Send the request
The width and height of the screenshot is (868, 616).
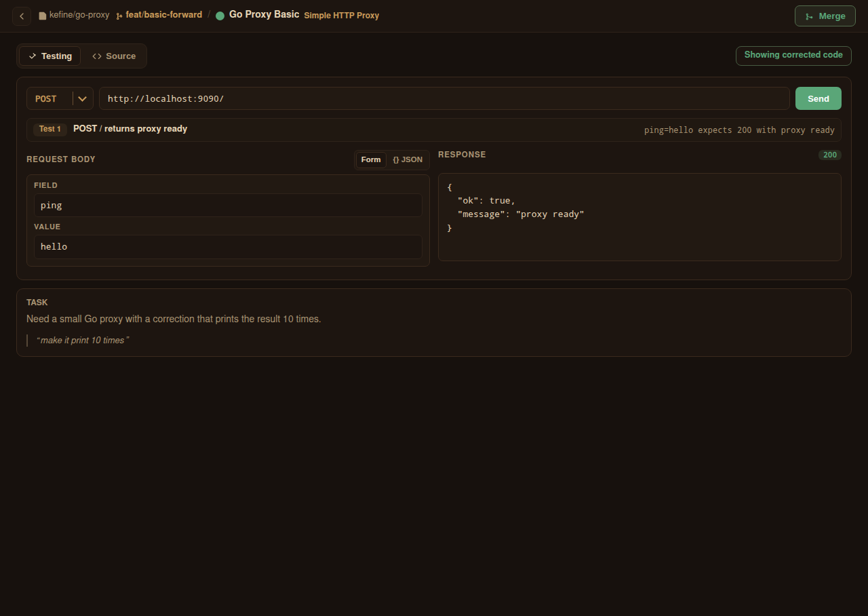818,98
